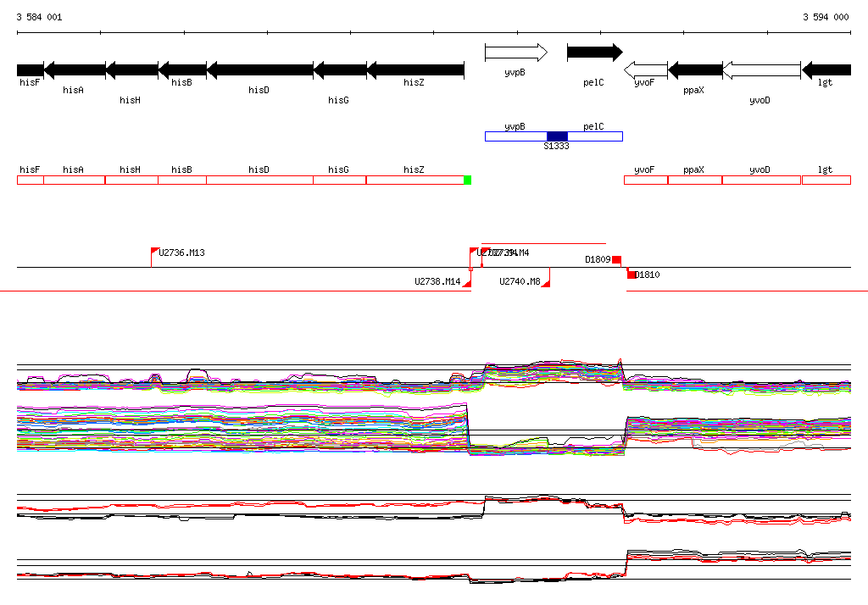Screen dimensions: 868x605
Task: Click the dark blue S1333 segment
Action: (557, 136)
